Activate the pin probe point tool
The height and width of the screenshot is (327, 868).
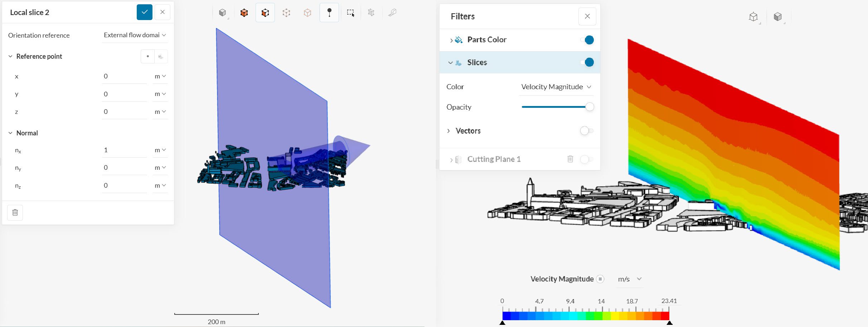[329, 13]
